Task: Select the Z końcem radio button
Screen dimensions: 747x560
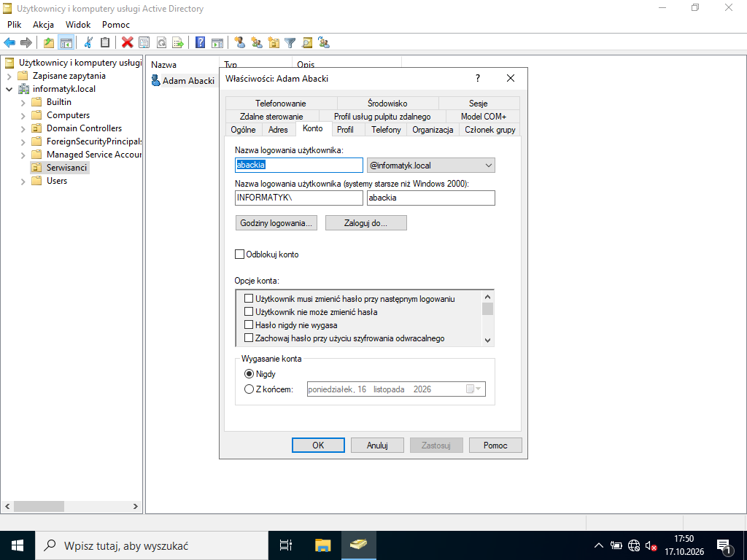Action: pyautogui.click(x=249, y=389)
